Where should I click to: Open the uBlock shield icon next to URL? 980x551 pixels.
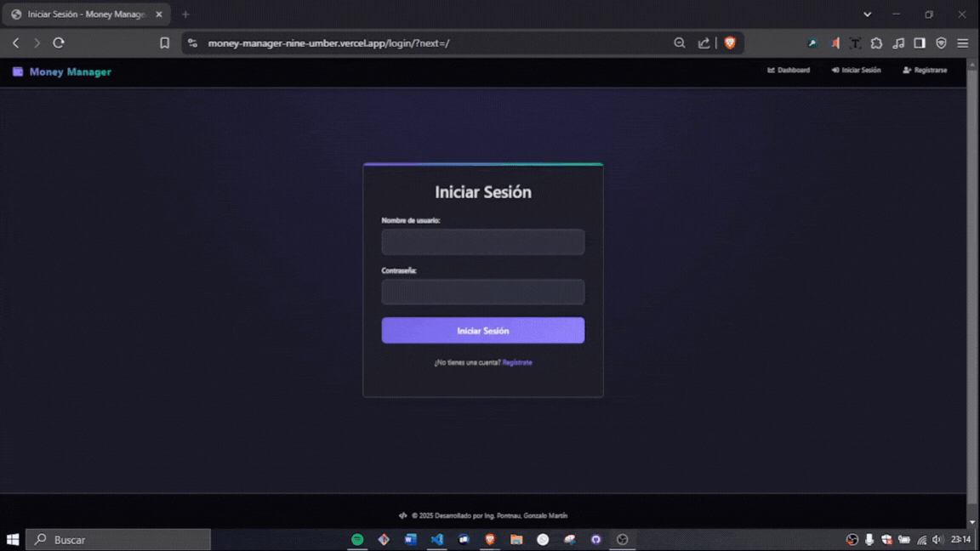click(x=730, y=43)
